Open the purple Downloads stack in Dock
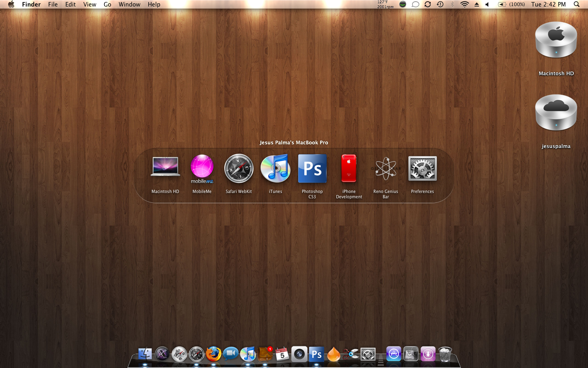This screenshot has width=588, height=368. coord(428,354)
